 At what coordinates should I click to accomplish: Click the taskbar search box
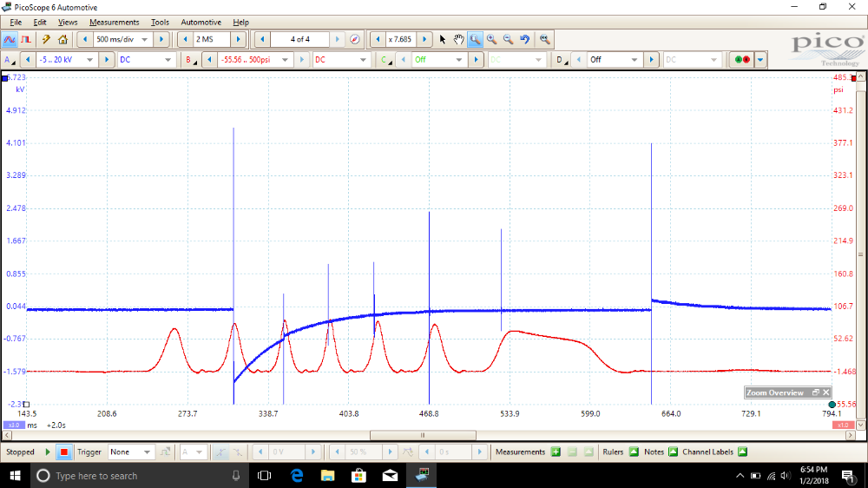tap(139, 476)
